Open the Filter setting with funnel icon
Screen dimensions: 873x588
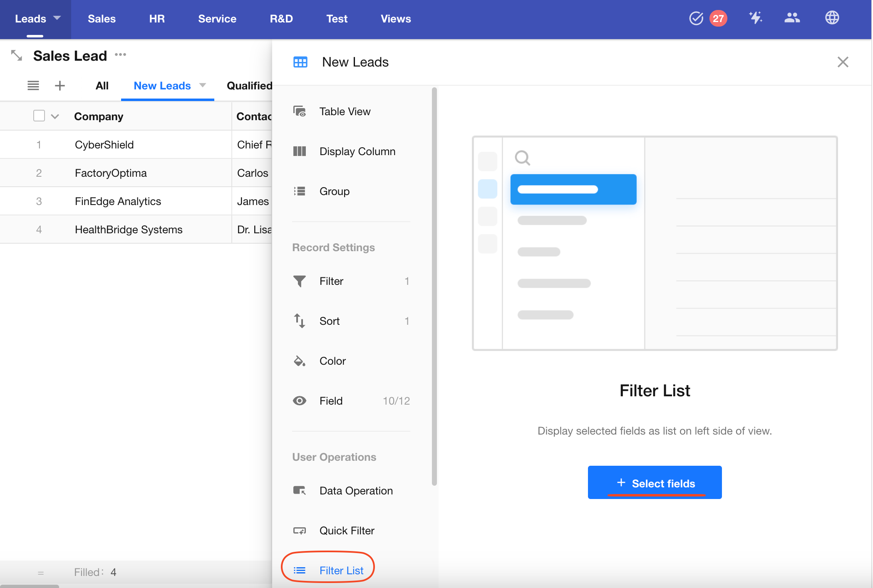coord(331,281)
